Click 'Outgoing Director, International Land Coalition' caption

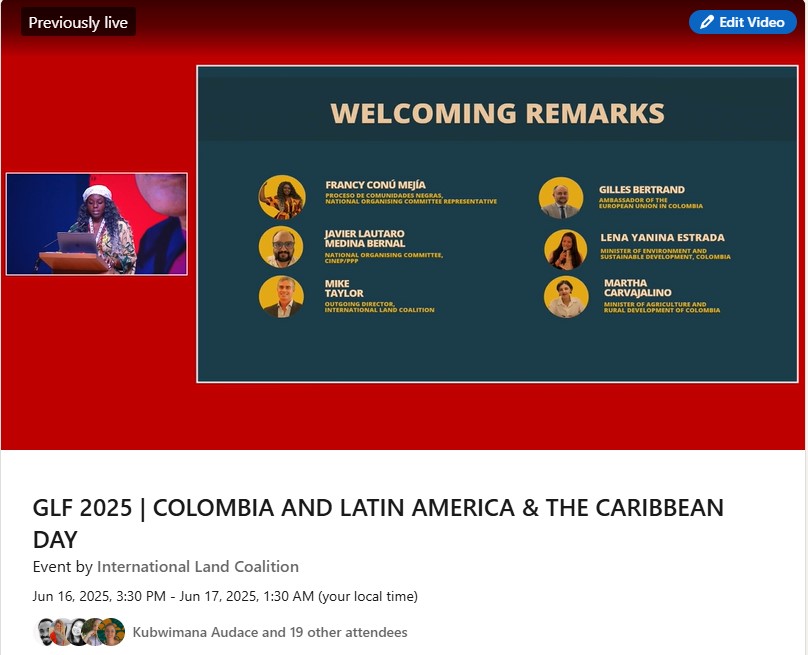(379, 307)
